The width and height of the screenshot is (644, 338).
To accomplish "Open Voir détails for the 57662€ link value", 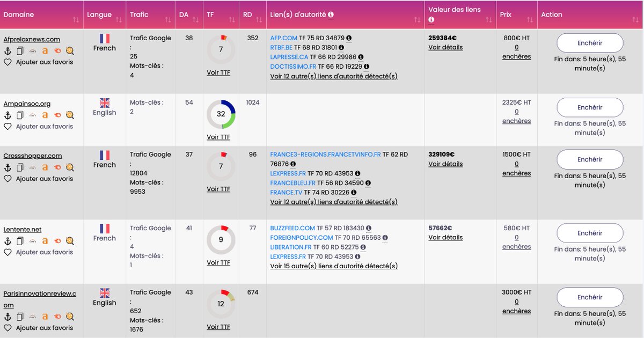I will 445,237.
